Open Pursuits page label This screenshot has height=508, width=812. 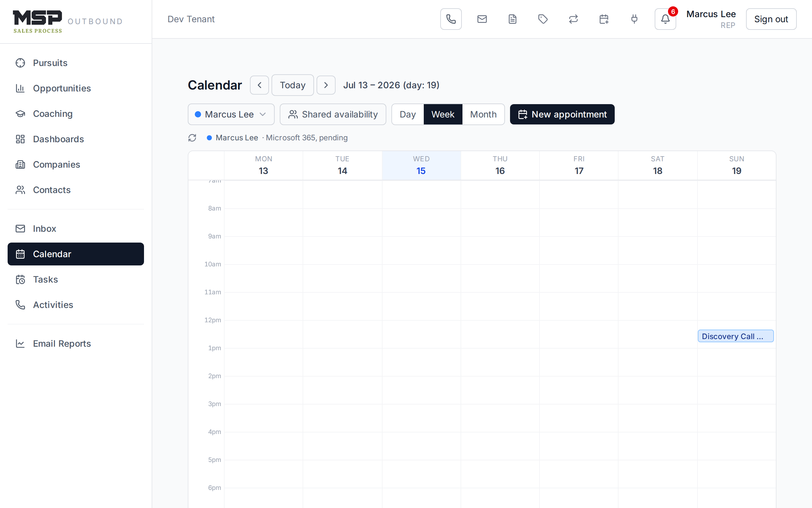click(50, 63)
